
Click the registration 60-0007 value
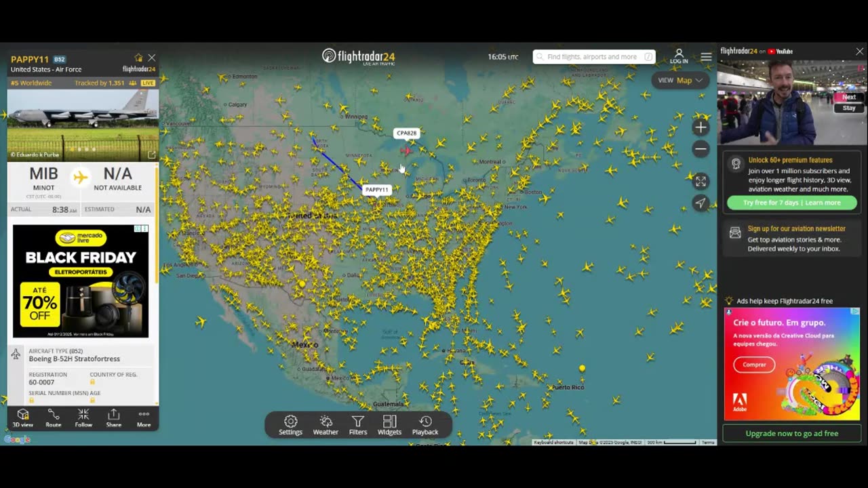click(x=41, y=382)
